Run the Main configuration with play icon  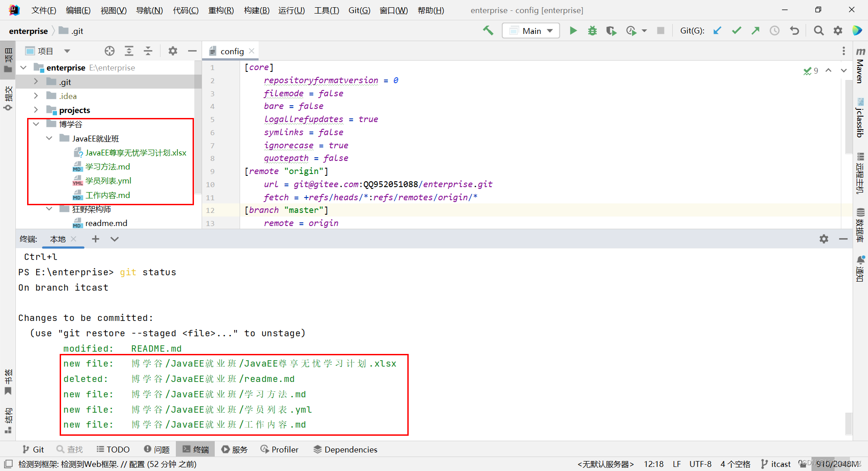pyautogui.click(x=573, y=31)
